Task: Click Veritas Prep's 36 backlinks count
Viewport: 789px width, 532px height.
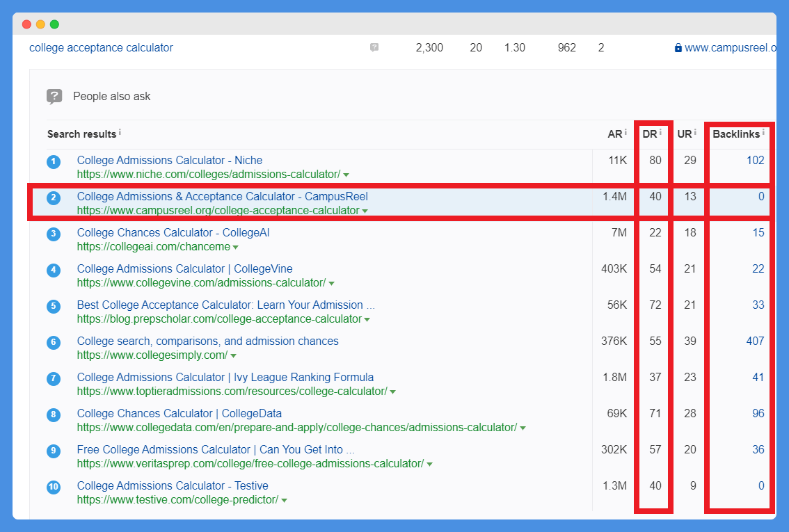Action: [758, 450]
